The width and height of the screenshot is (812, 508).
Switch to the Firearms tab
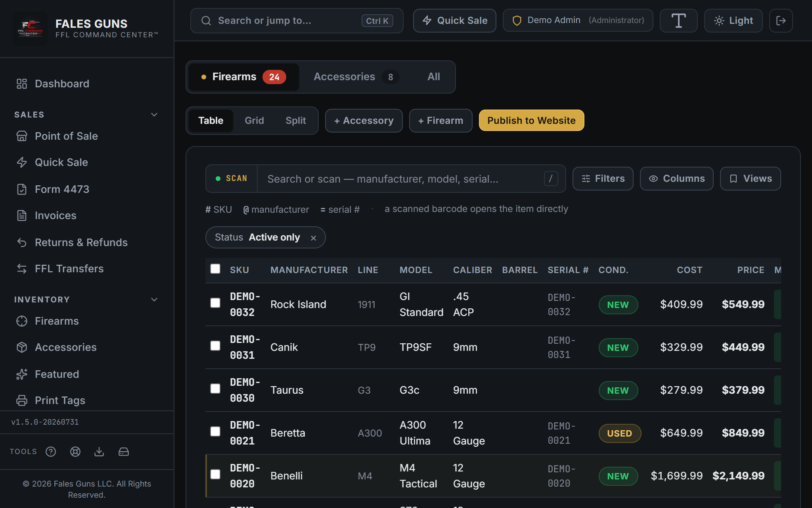[243, 77]
